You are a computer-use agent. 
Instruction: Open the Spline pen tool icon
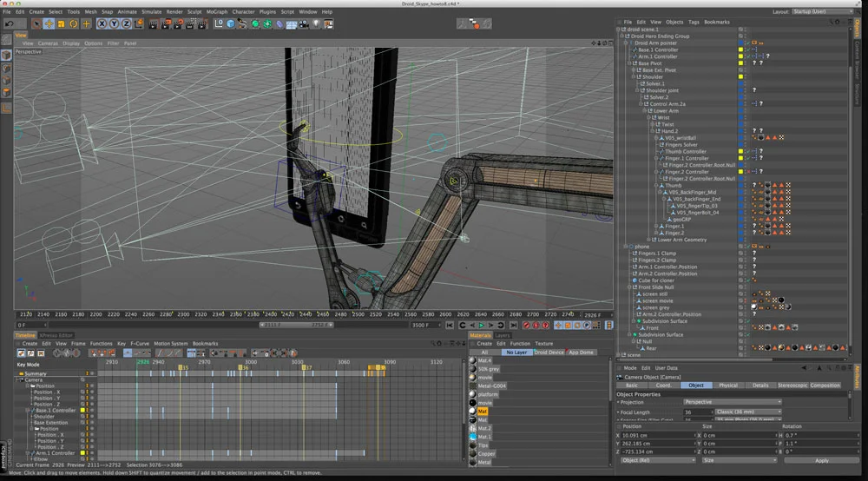coord(242,23)
